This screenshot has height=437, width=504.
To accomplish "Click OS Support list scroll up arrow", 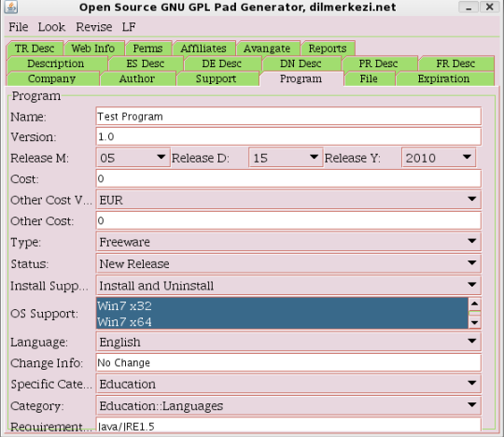I will pos(474,303).
